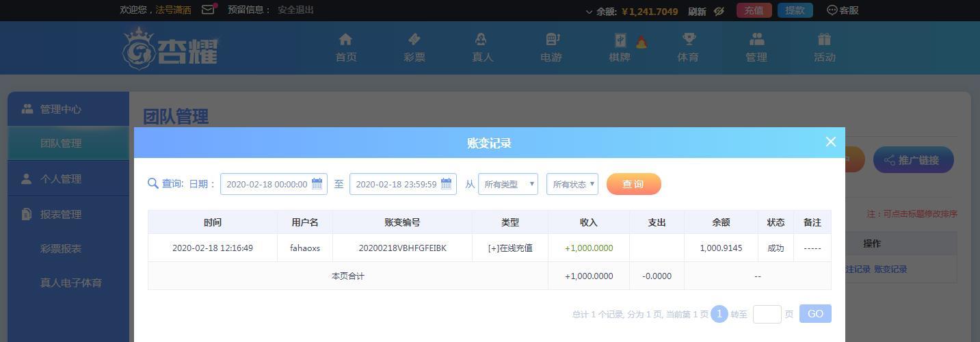Close the 账变记录 dialog
The height and width of the screenshot is (342, 980).
click(x=831, y=142)
